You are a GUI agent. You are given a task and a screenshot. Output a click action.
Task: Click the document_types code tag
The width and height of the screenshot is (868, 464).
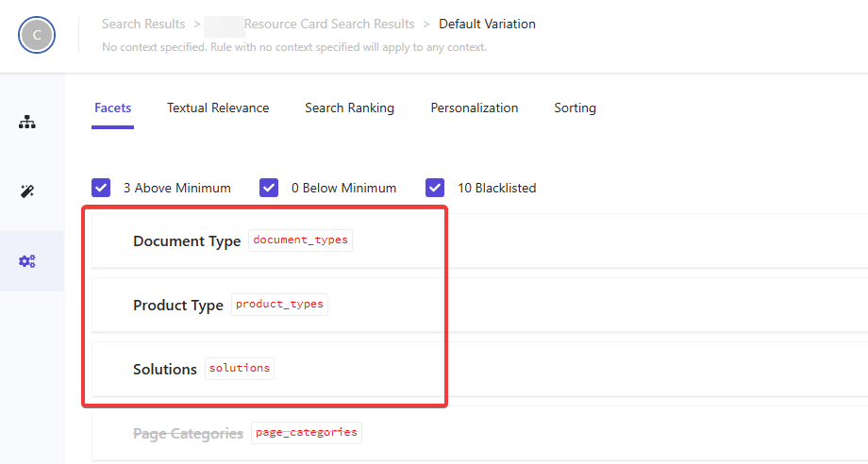coord(300,240)
